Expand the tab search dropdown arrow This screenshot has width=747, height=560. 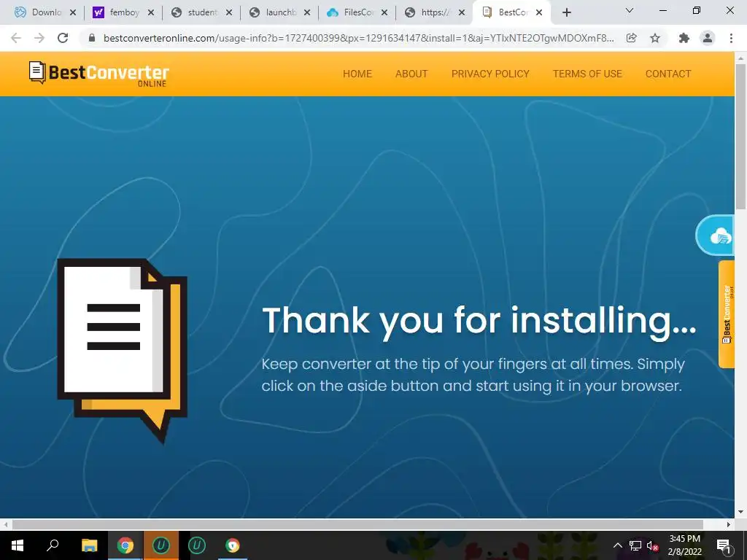click(630, 10)
